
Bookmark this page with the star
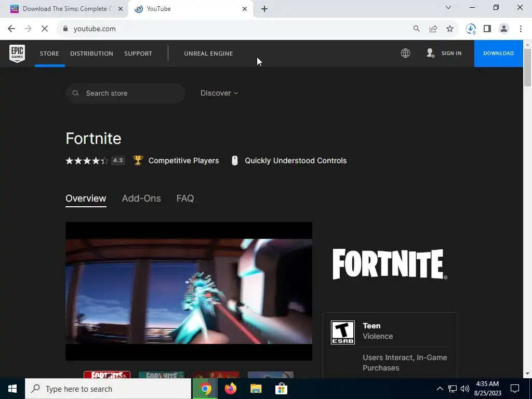point(450,29)
